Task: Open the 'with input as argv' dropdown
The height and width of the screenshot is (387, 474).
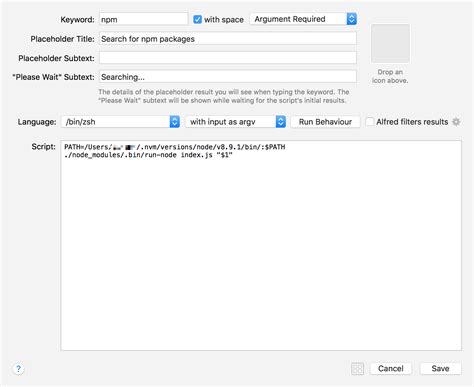Action: coord(236,122)
